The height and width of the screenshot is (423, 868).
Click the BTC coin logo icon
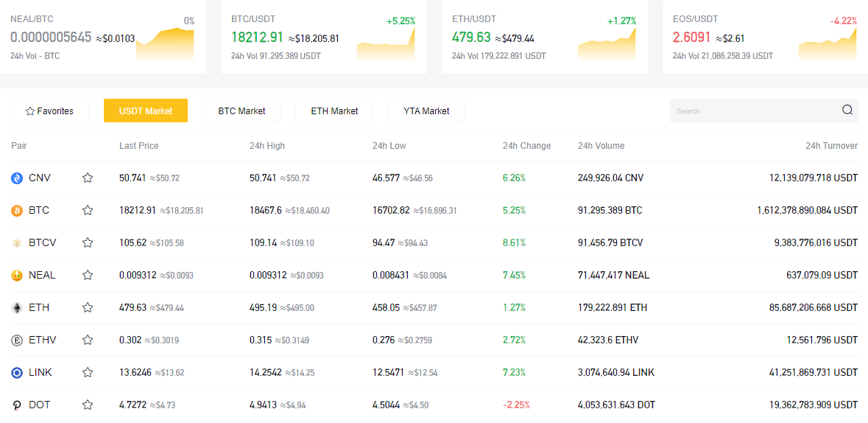(17, 210)
